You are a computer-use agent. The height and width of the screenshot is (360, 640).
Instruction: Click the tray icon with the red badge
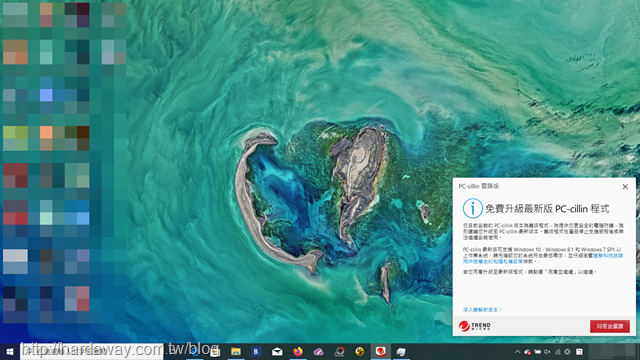tap(527, 351)
